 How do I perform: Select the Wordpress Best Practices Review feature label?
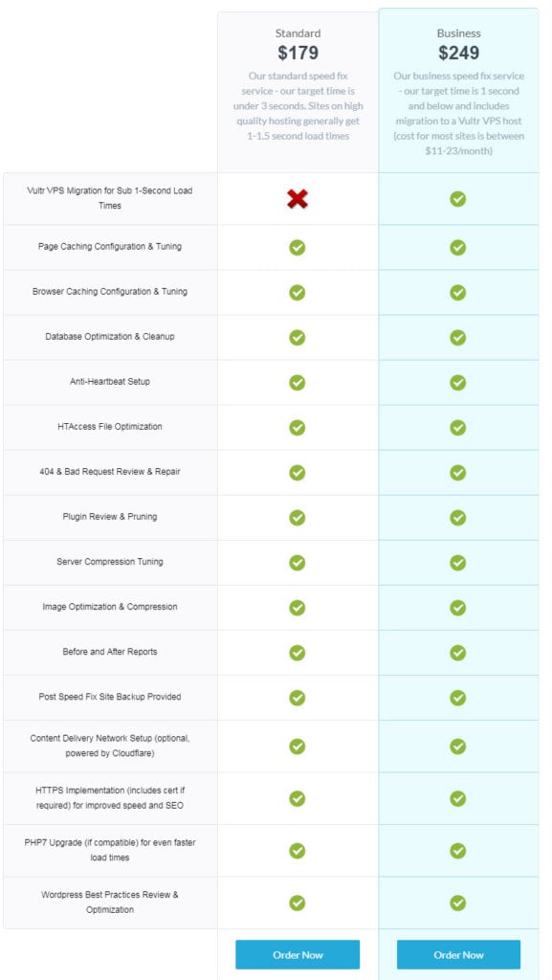point(110,902)
